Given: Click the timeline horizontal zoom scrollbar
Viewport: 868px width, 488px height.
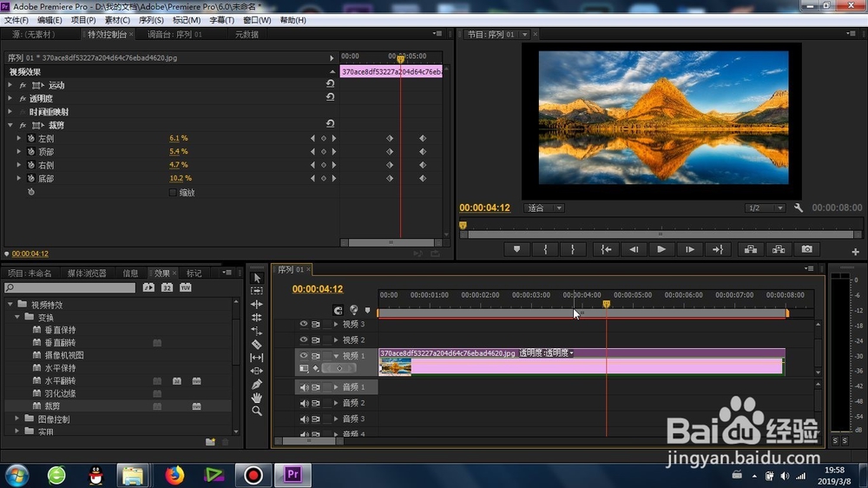Looking at the screenshot, I should (310, 441).
